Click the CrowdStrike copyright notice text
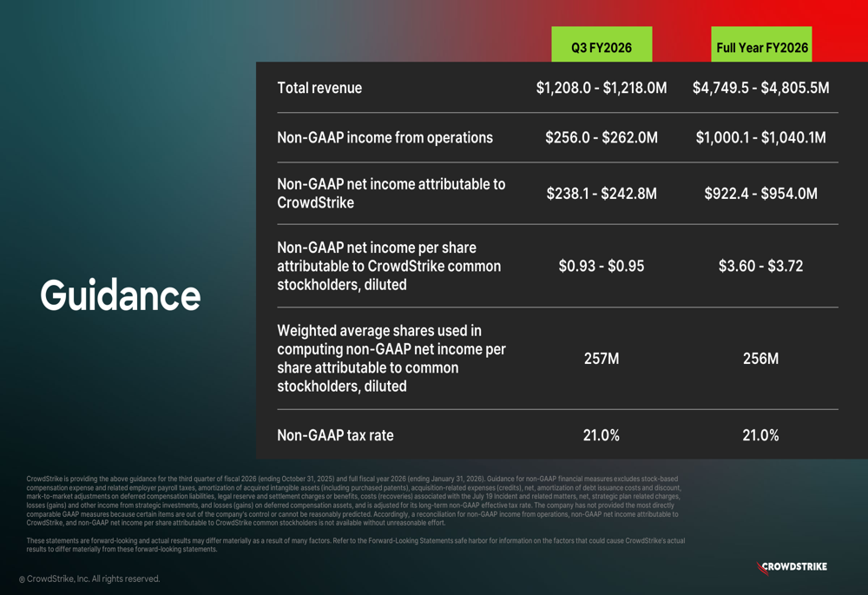The image size is (868, 595). click(89, 578)
